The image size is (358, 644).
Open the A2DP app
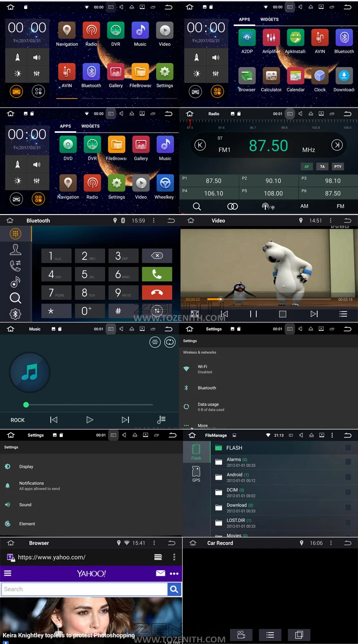tap(247, 38)
